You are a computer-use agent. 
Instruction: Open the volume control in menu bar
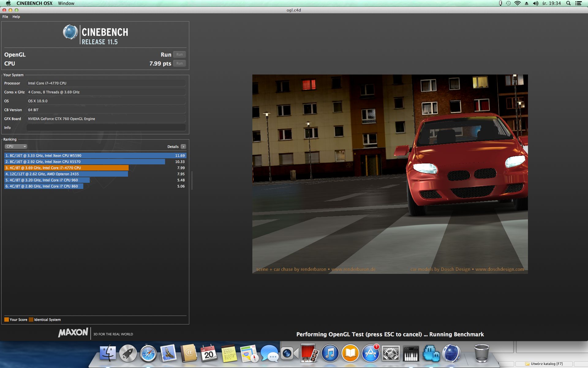pyautogui.click(x=536, y=3)
